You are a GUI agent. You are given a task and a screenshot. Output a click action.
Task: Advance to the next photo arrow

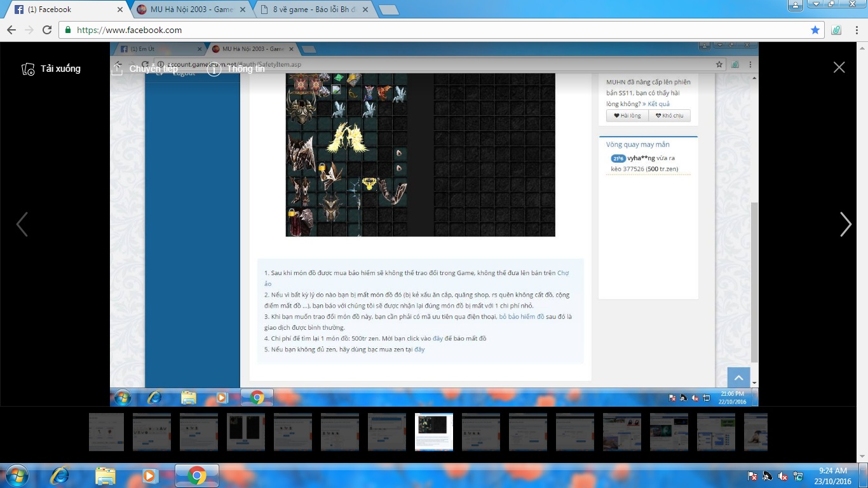click(x=846, y=224)
